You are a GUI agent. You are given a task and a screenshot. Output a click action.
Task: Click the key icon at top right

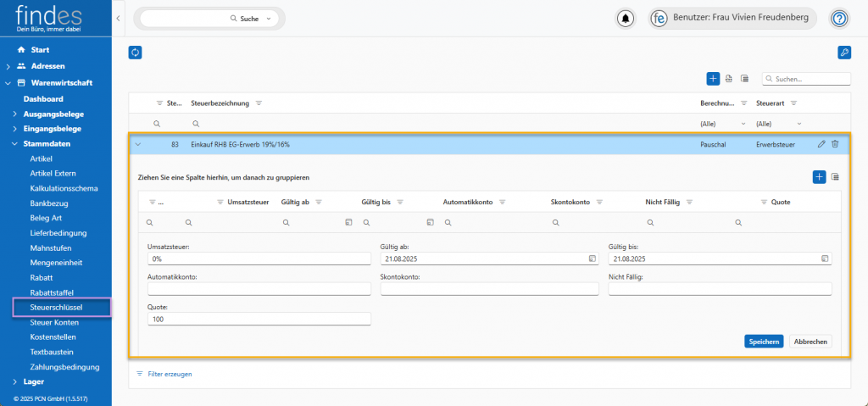click(x=843, y=53)
